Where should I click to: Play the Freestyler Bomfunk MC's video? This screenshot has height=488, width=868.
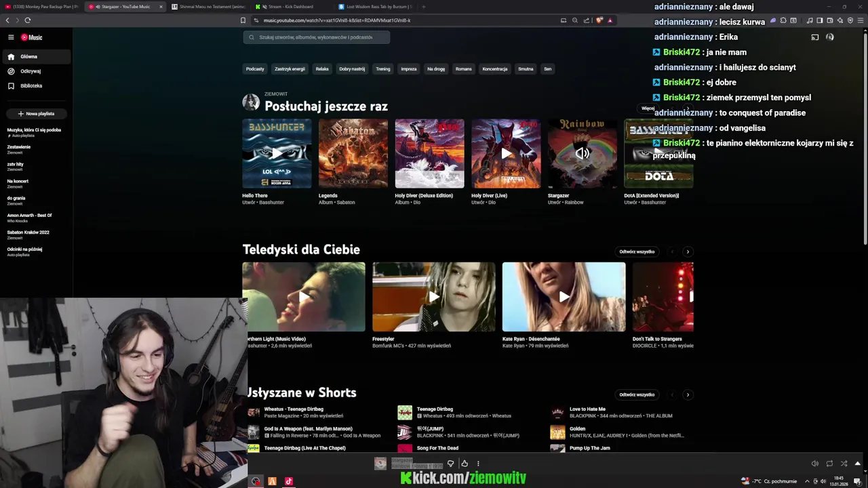click(434, 297)
